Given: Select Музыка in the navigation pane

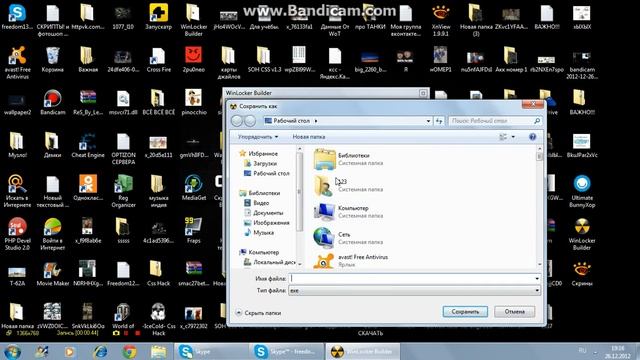Looking at the screenshot, I should pyautogui.click(x=259, y=233).
